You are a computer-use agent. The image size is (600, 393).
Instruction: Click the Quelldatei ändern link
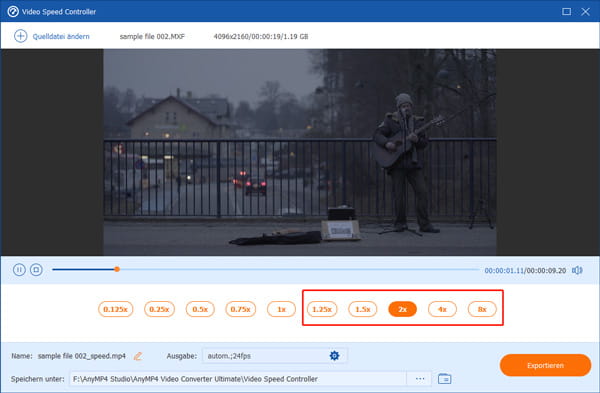pos(61,36)
